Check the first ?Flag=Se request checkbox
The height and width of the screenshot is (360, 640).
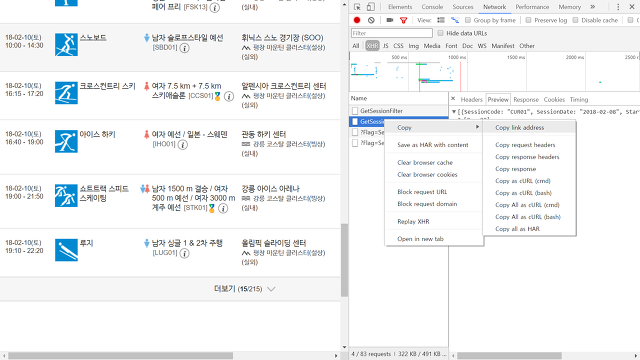click(x=355, y=132)
